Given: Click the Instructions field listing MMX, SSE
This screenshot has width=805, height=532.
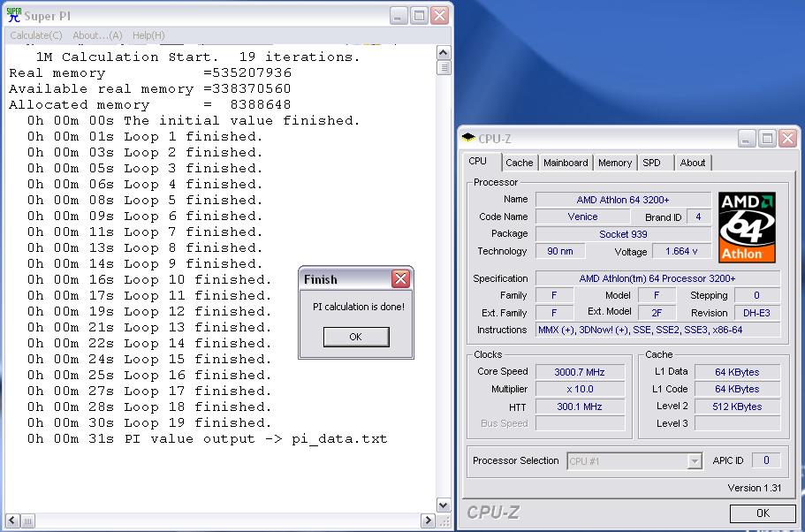Looking at the screenshot, I should coord(657,331).
